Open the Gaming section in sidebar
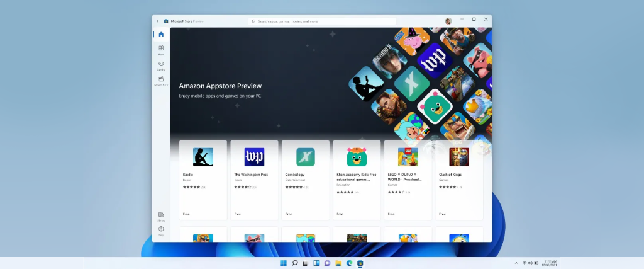Viewport: 644px width, 269px height. (161, 66)
